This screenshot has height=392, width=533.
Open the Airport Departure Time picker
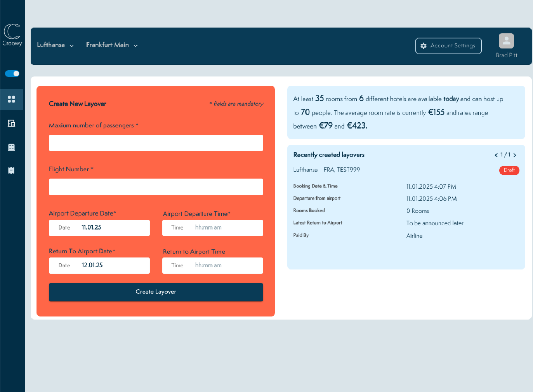point(212,228)
